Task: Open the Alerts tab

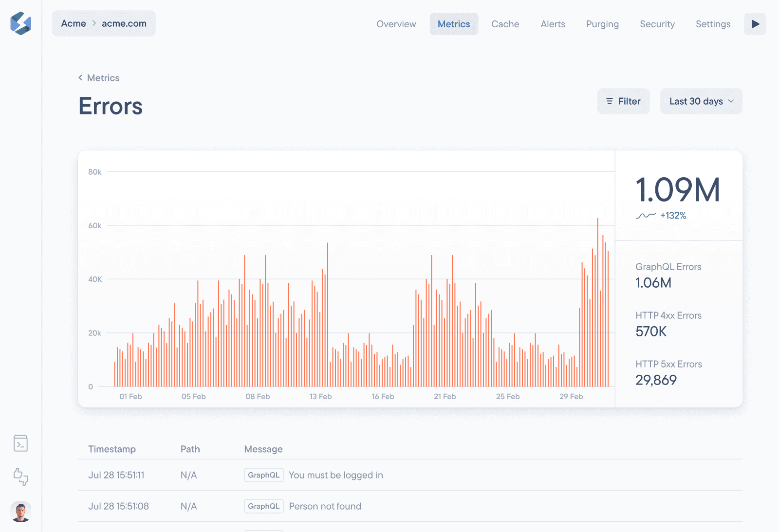Action: (553, 24)
